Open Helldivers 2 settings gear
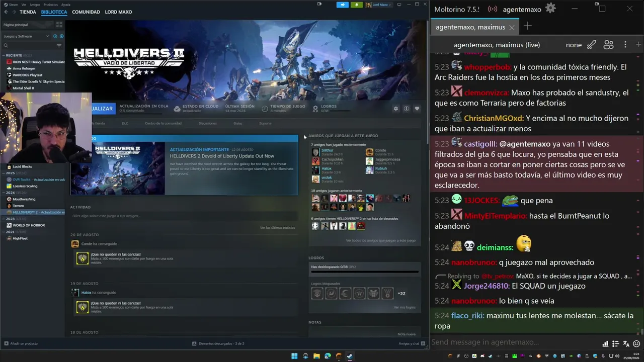The image size is (644, 362). pos(396,109)
